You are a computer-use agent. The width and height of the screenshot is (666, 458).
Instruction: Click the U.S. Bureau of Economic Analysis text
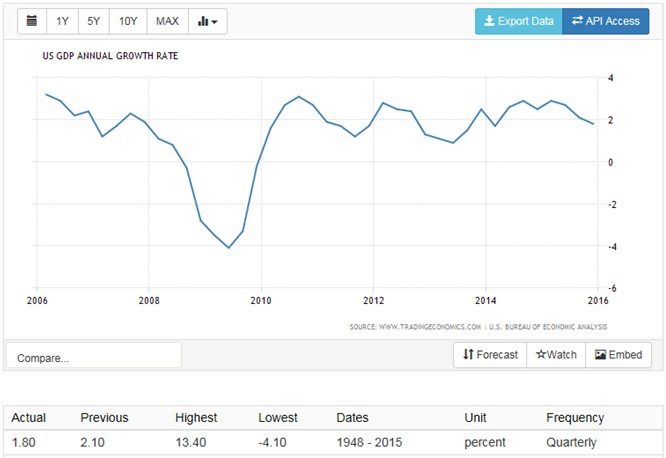(x=548, y=327)
